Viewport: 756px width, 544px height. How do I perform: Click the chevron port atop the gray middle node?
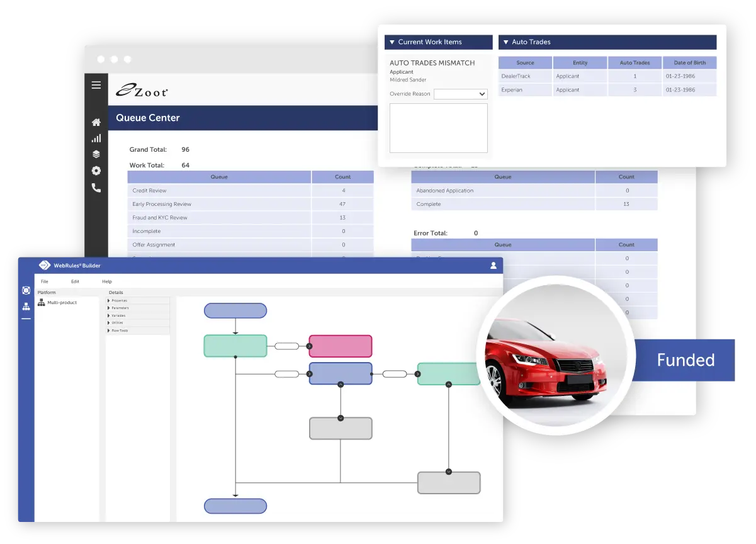point(341,417)
